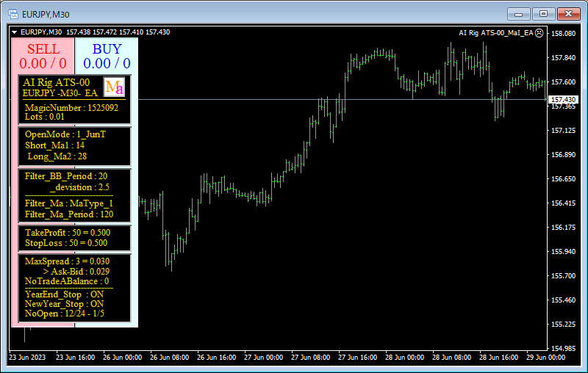Screen dimensions: 588x373
Task: Click the MetaTrader chart window icon in title bar
Action: [x=13, y=14]
